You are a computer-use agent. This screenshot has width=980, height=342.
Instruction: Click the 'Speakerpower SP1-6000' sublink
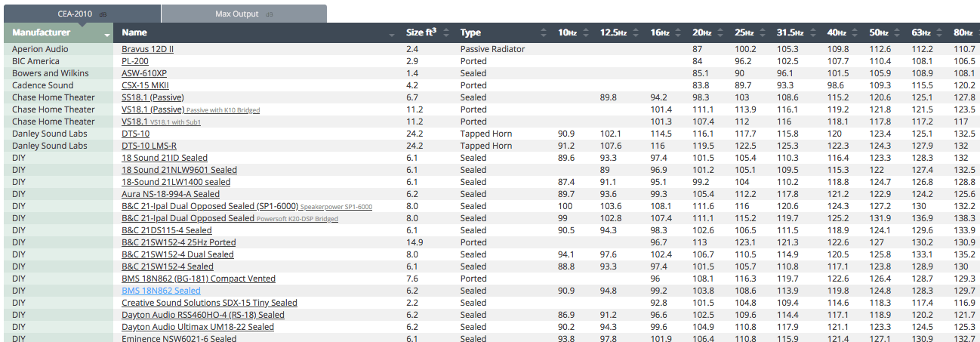(336, 207)
